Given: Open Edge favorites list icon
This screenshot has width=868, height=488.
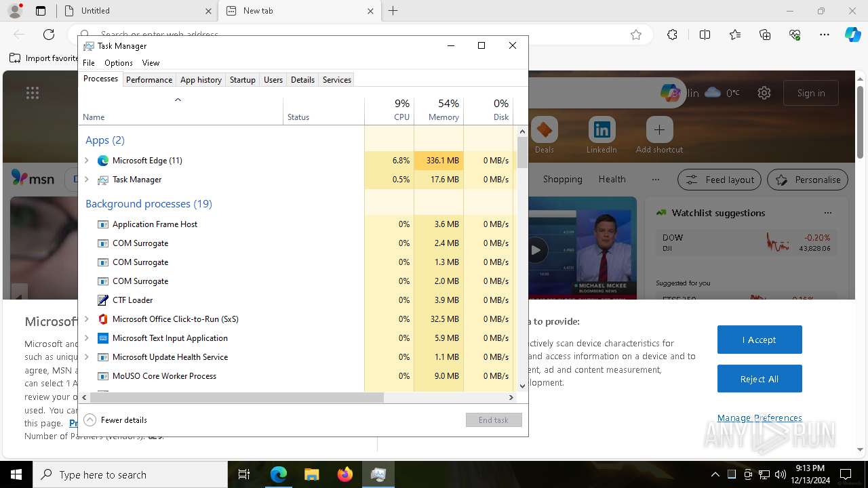Looking at the screenshot, I should pos(735,35).
